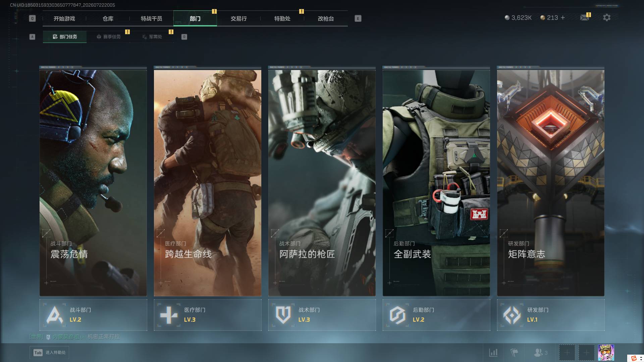This screenshot has height=362, width=644.
Task: Select the 研发部门 LV.1 diamond emblem
Action: click(512, 315)
